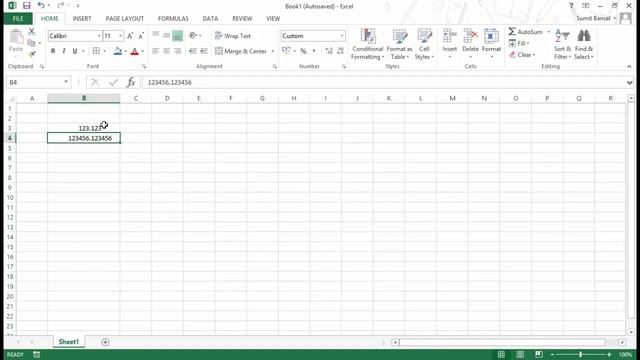Viewport: 640px width, 360px height.
Task: Apply the red Font Color swatch
Action: 135,51
